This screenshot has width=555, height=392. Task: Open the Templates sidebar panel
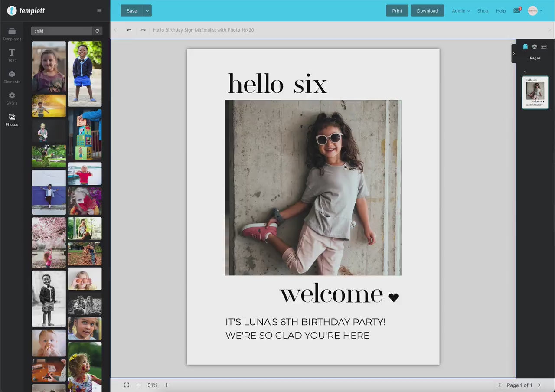point(12,35)
